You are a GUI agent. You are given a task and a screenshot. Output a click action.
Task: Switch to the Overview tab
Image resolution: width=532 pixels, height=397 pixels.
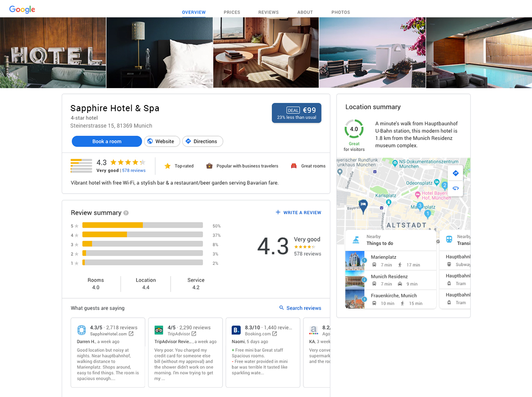tap(194, 12)
